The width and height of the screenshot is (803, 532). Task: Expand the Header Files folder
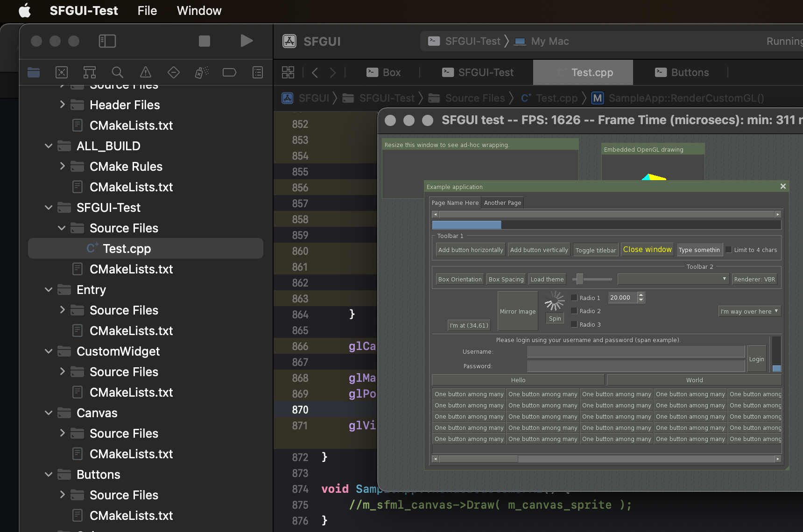tap(63, 105)
